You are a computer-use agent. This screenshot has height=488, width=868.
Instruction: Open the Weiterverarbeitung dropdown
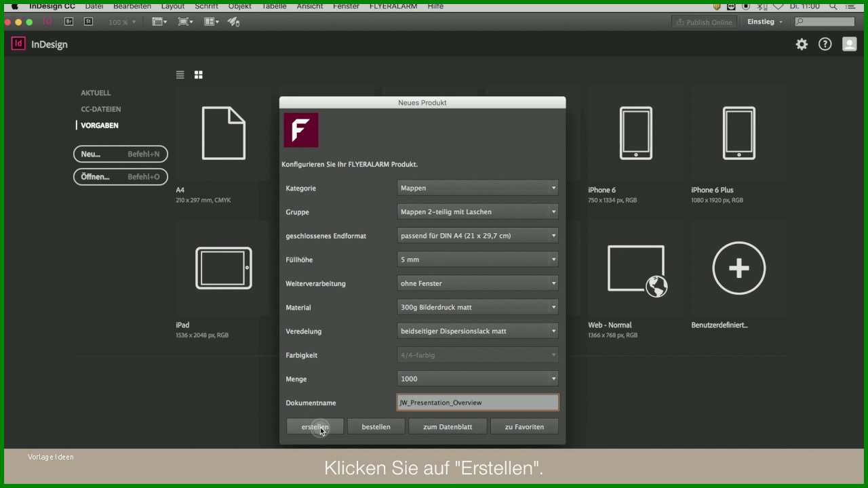click(477, 283)
